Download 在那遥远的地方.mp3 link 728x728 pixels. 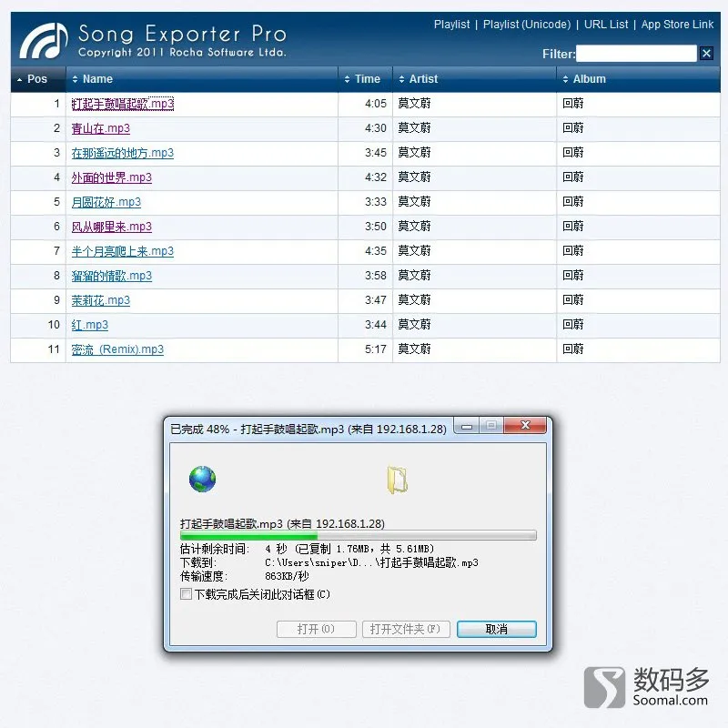[123, 153]
